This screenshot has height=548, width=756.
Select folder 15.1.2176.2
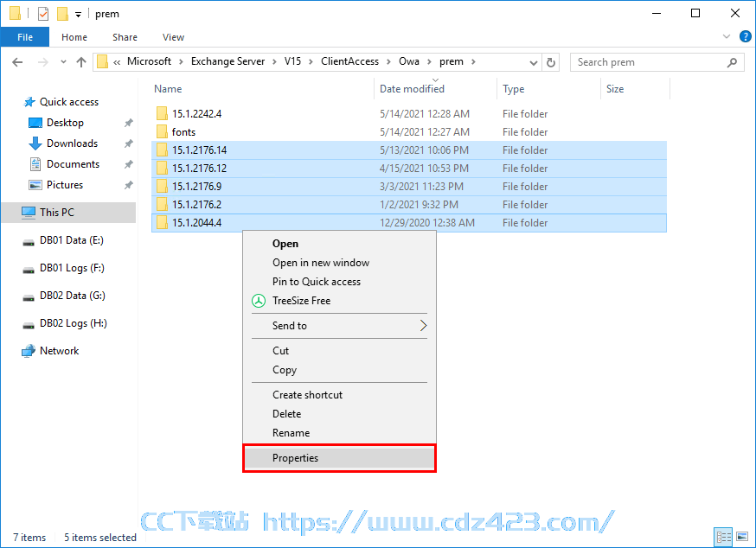tap(409, 204)
